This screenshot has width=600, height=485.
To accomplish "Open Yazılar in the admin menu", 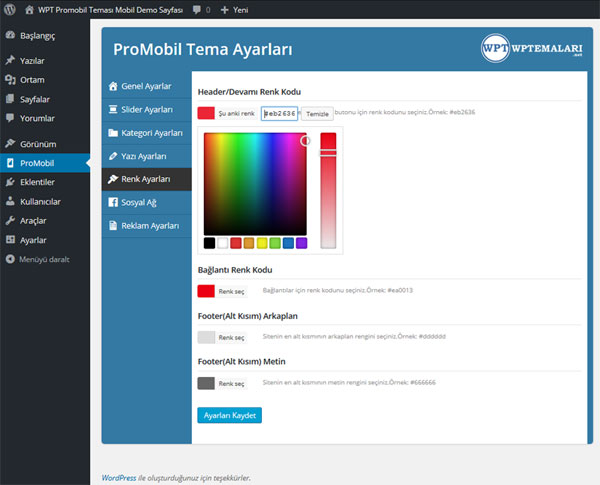I will pos(45,60).
